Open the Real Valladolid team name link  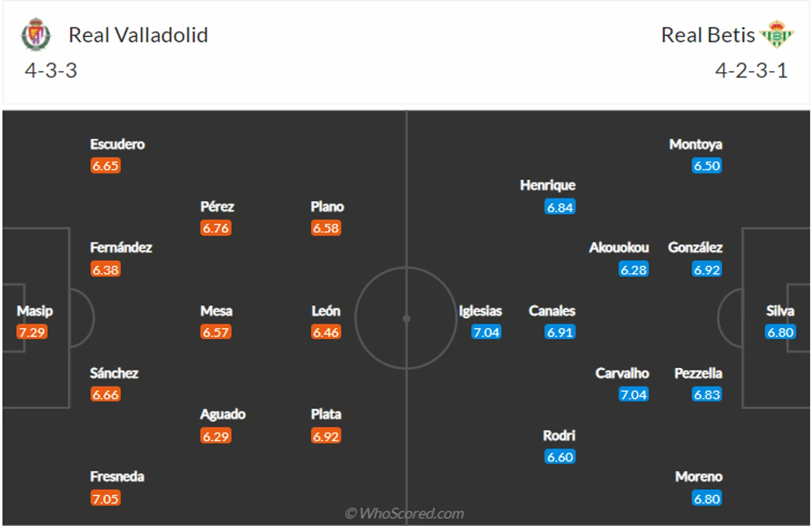[138, 35]
